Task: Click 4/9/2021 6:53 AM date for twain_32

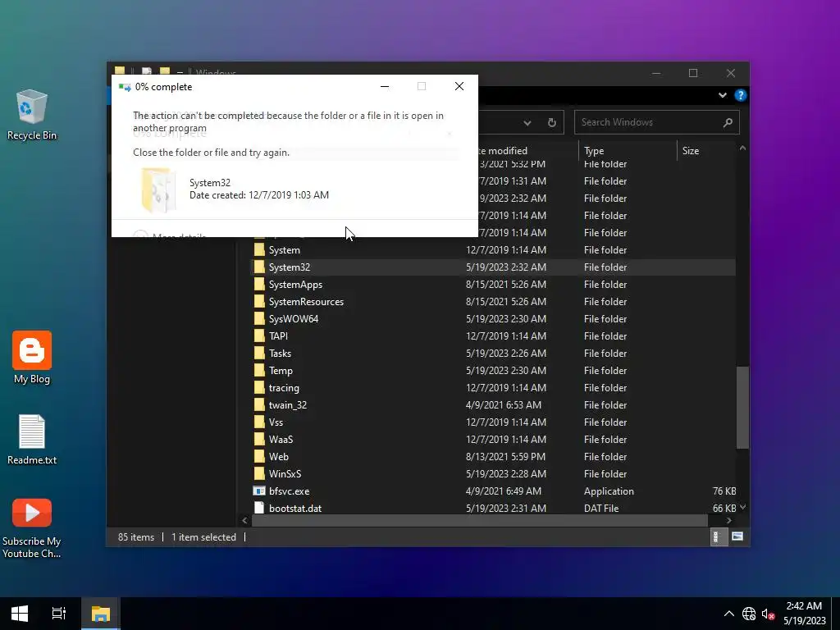Action: [503, 405]
